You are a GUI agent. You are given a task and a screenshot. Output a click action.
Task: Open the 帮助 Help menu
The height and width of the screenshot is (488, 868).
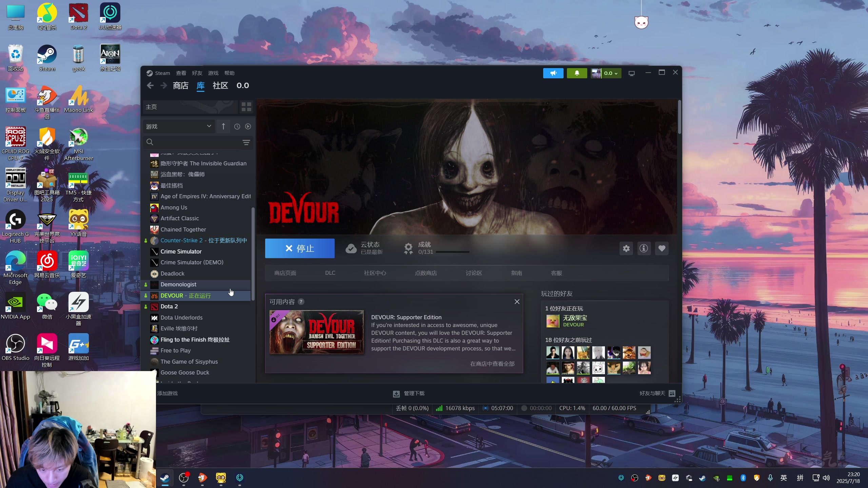pyautogui.click(x=230, y=73)
